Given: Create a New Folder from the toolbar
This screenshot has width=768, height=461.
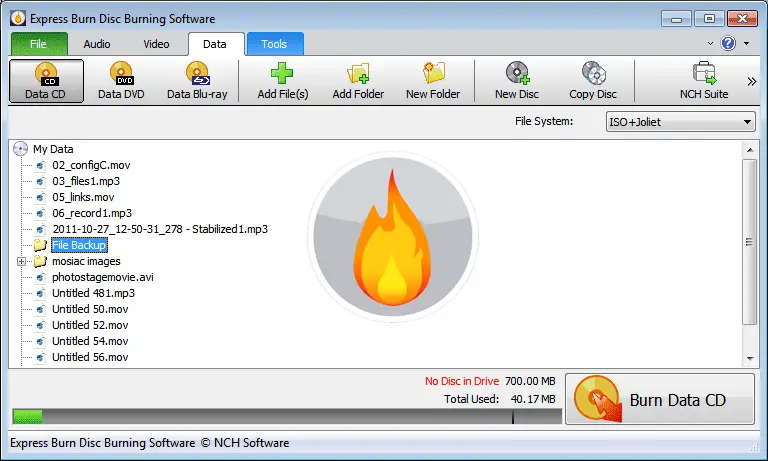Looking at the screenshot, I should pyautogui.click(x=433, y=81).
